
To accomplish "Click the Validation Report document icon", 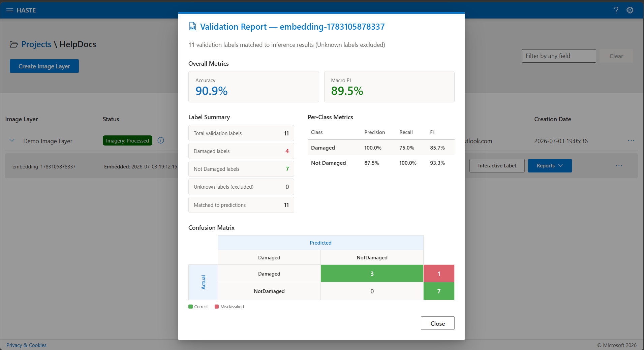I will [192, 26].
